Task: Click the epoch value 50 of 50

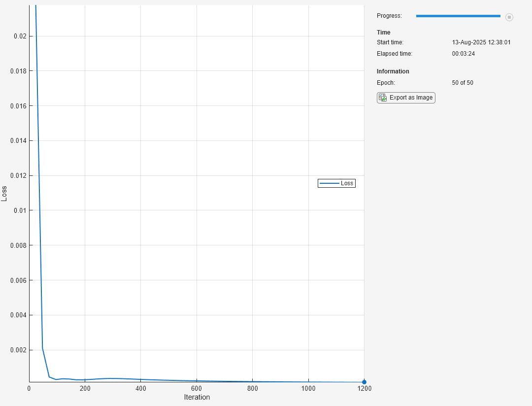Action: 463,83
